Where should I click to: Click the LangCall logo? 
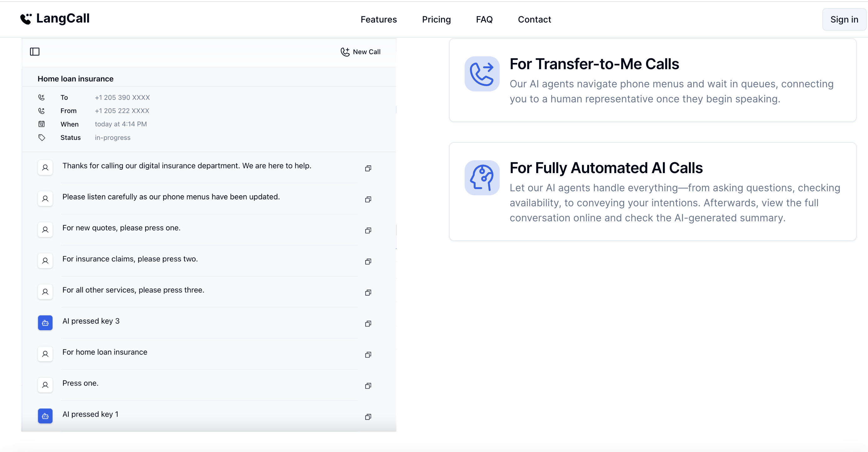tap(55, 18)
